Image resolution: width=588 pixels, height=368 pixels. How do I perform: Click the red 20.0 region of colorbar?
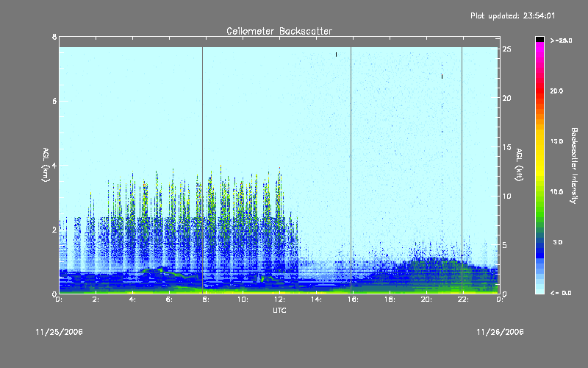[539, 91]
